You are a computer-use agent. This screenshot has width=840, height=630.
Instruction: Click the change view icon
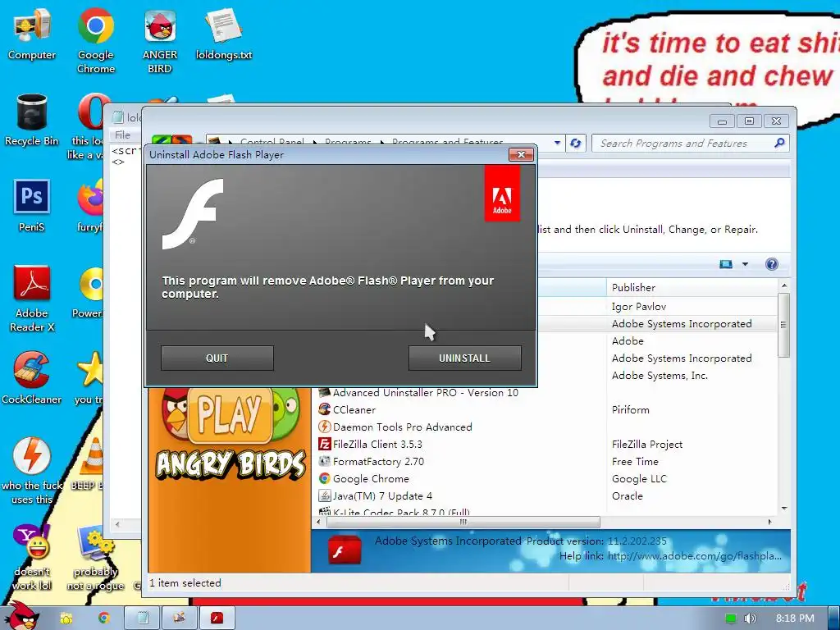click(x=726, y=264)
